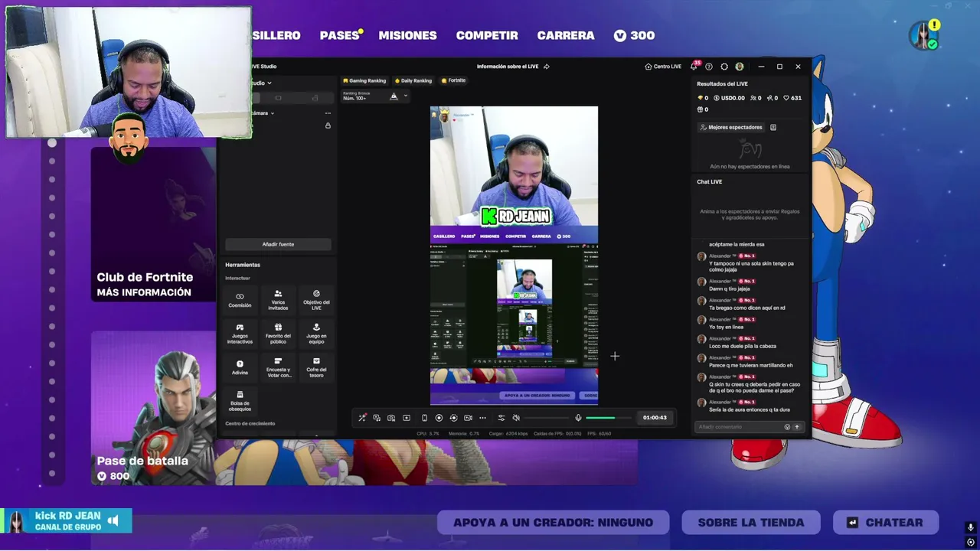Open the Favorito del público tool
980x551 pixels.
278,333
